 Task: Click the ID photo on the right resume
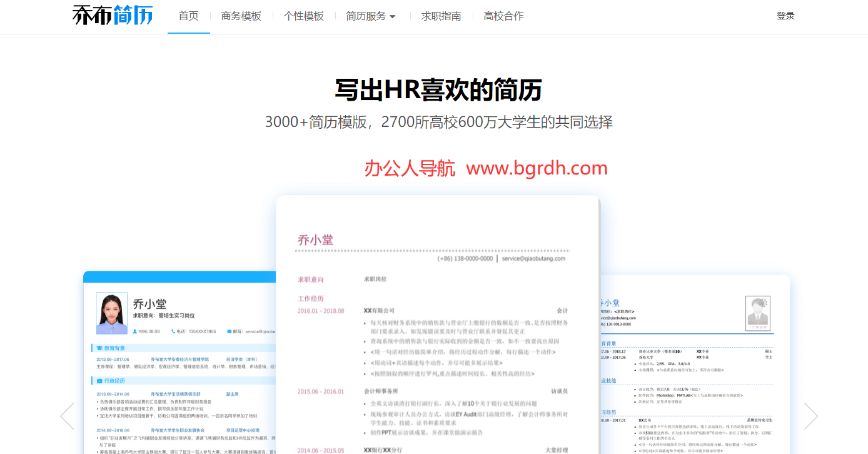coord(758,313)
